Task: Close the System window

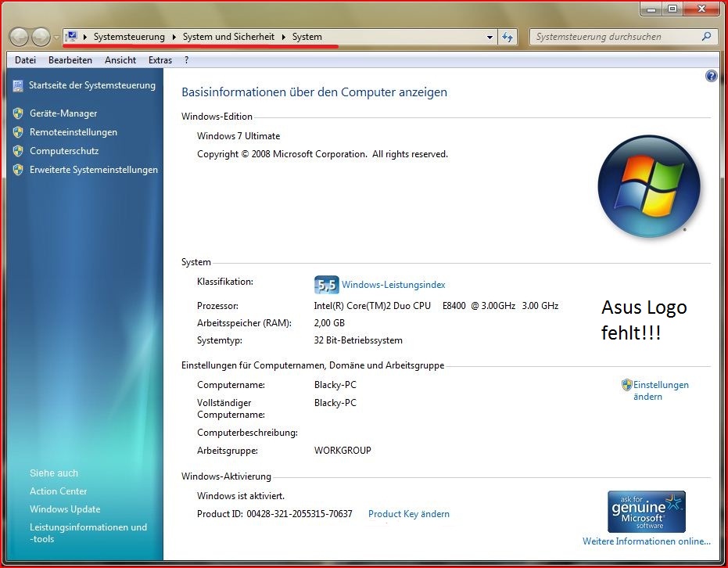Action: (701, 9)
